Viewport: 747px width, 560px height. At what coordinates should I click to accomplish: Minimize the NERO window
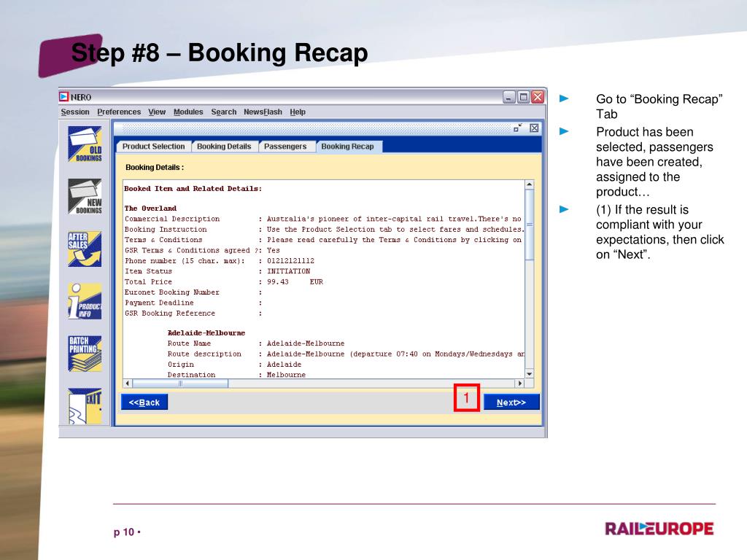(x=509, y=97)
